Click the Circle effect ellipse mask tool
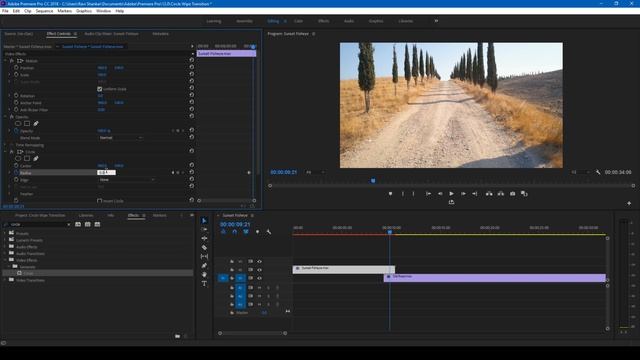 [18, 158]
